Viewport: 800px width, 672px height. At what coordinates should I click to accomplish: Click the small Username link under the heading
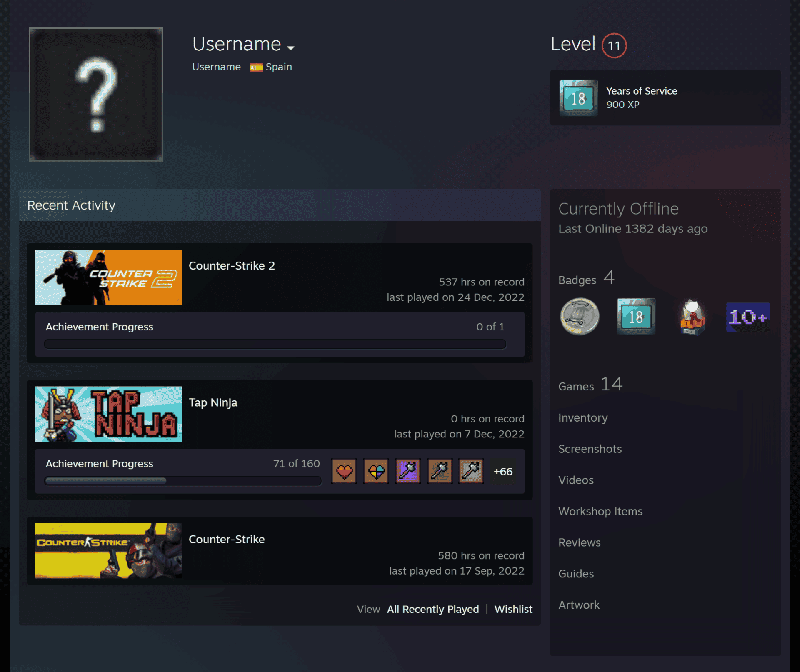[216, 67]
